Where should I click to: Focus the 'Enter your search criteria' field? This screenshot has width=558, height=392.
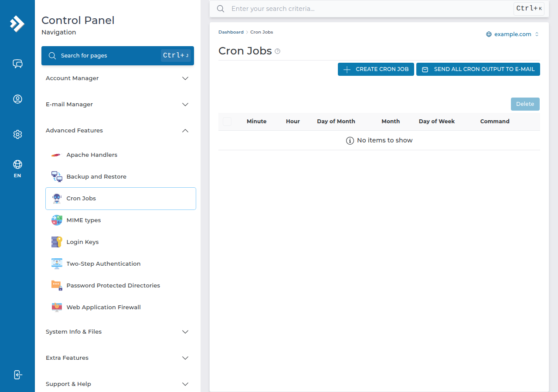click(371, 9)
